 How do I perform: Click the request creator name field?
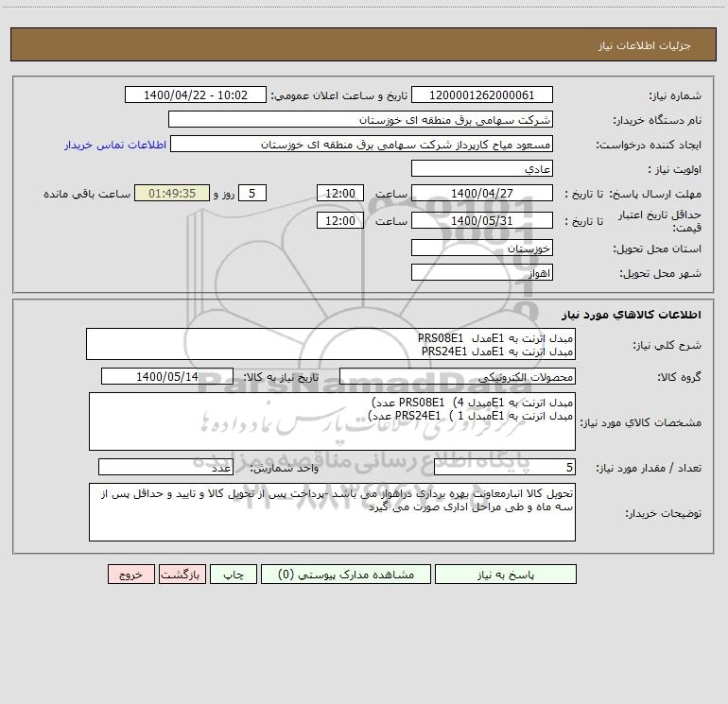[x=361, y=144]
